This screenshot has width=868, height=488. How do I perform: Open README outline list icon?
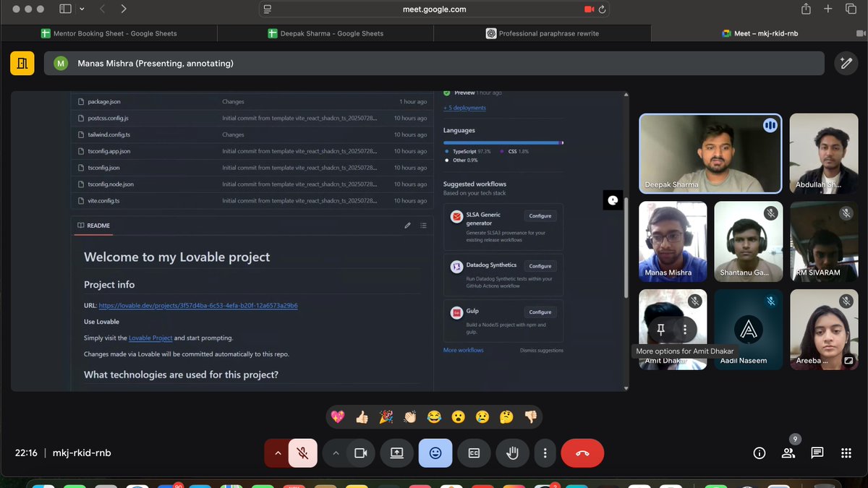coord(423,226)
